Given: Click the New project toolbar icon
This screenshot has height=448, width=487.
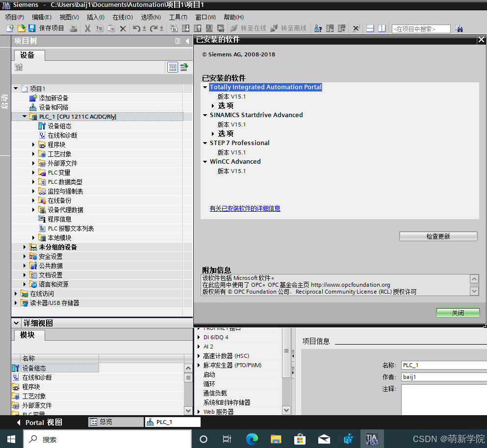Looking at the screenshot, I should (x=10, y=28).
